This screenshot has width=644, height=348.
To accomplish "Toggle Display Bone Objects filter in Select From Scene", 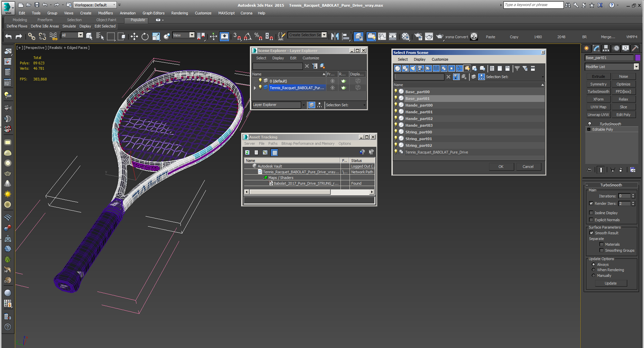I will coord(460,68).
